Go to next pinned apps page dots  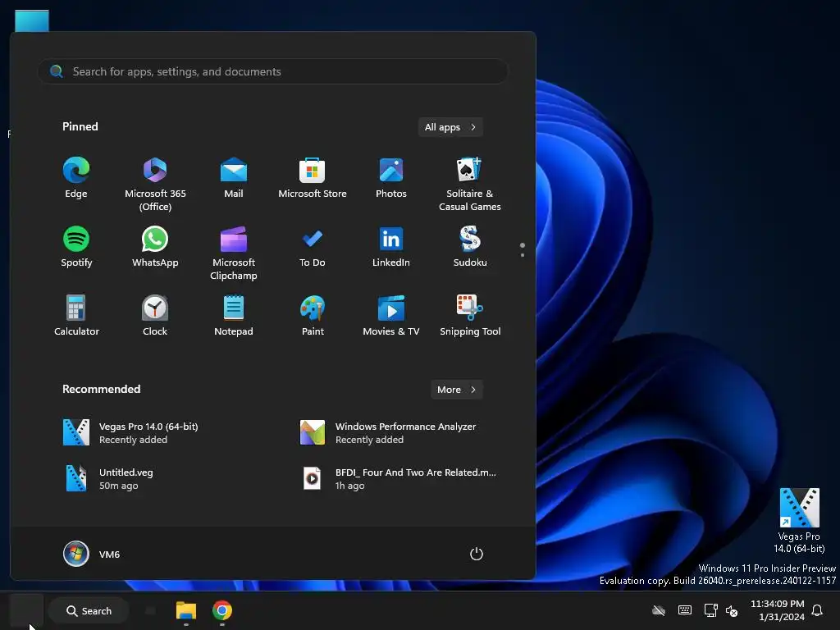pyautogui.click(x=523, y=249)
